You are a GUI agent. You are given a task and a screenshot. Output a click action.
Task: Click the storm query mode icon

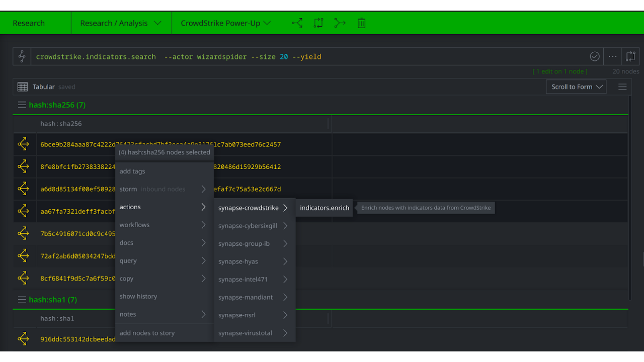[x=22, y=57]
